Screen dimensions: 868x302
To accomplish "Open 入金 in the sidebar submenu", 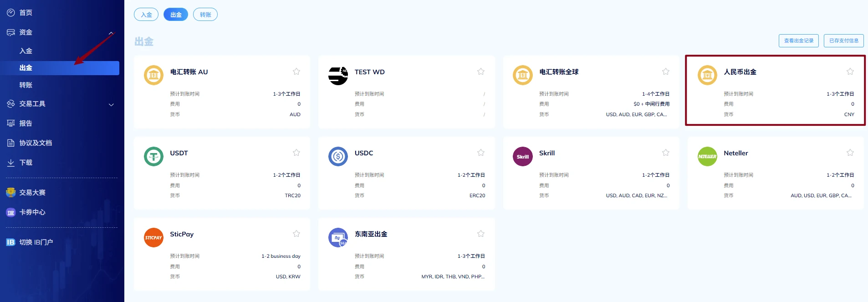I will point(26,51).
